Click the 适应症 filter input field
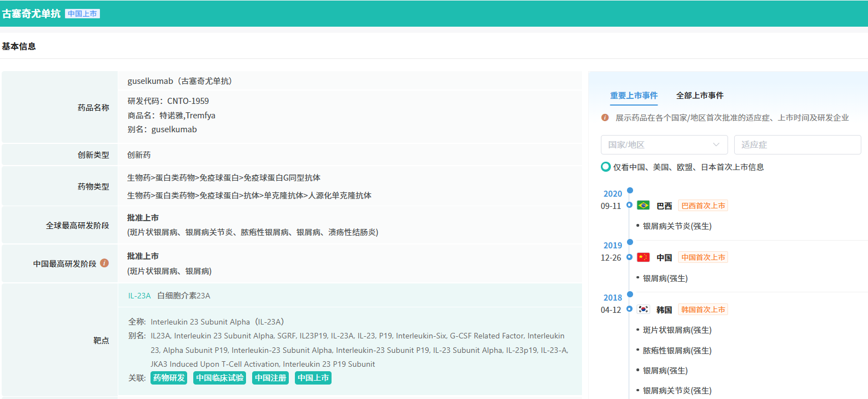This screenshot has height=399, width=868. pyautogui.click(x=797, y=144)
